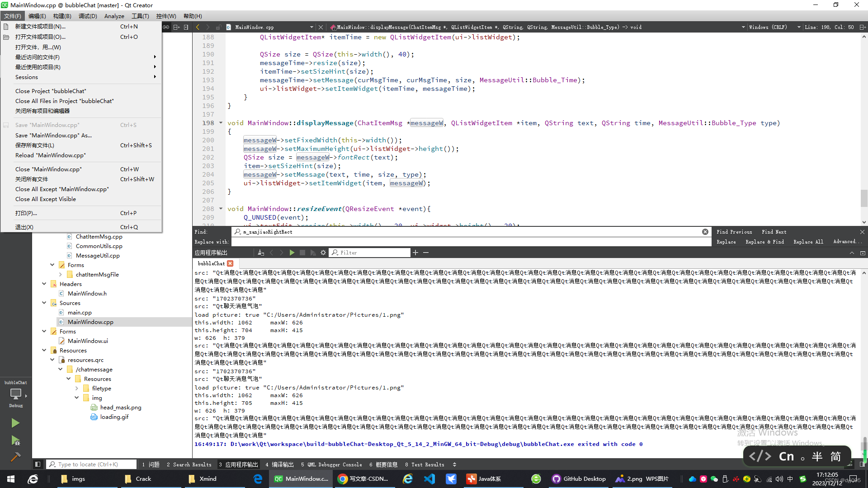Collapse the resizeEvent function fold at line 208
The height and width of the screenshot is (488, 868).
pos(221,209)
